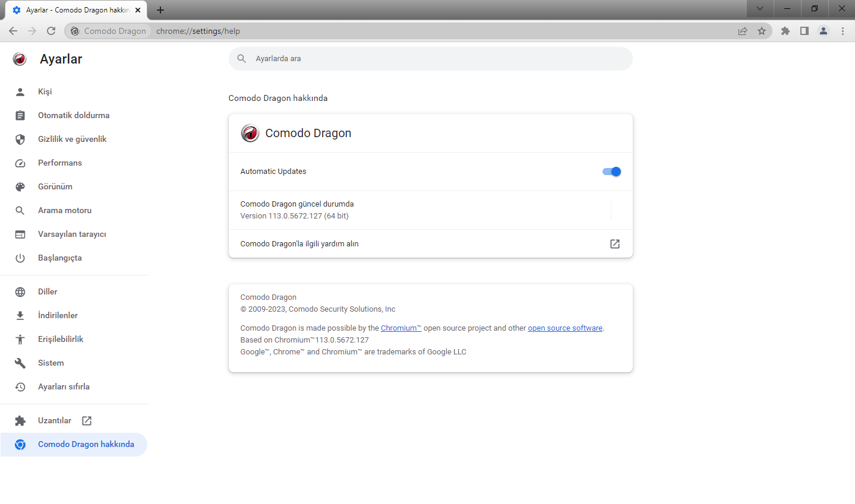Click the back navigation arrow

click(13, 31)
